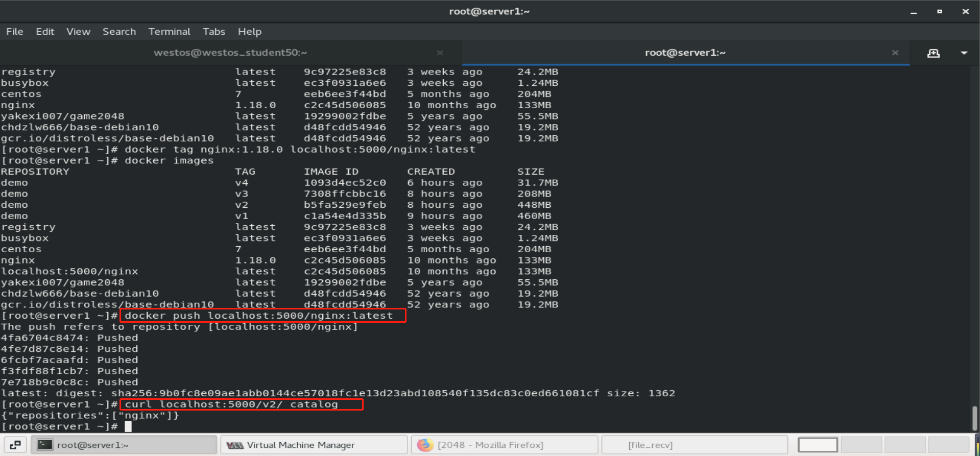Click 'The push refers to repository' line
Screen dimensions: 980x456
point(180,327)
